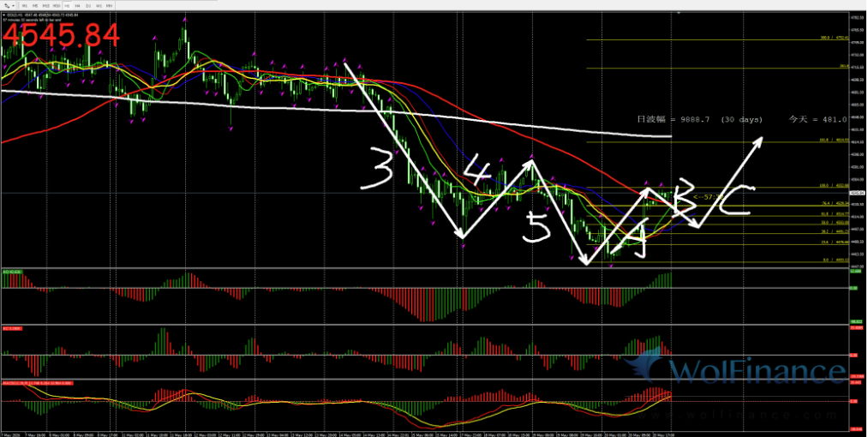Set the chart period to M30

coord(57,5)
